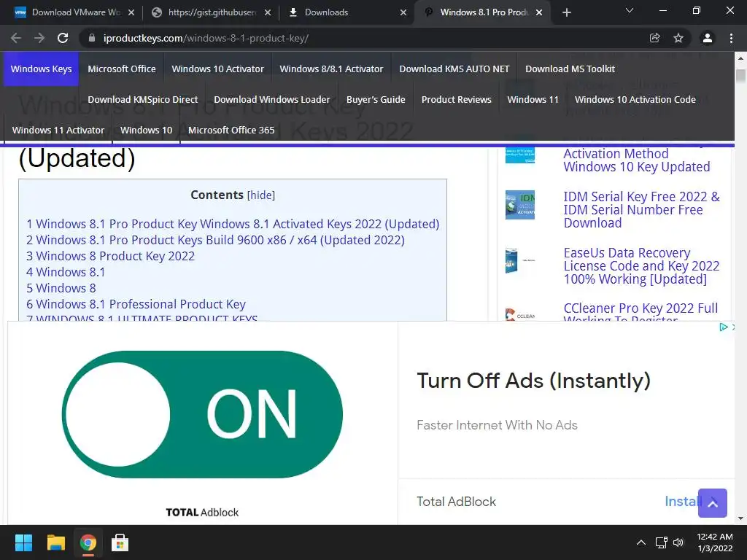The width and height of the screenshot is (747, 560).
Task: Open File Explorer from taskbar
Action: pos(55,542)
